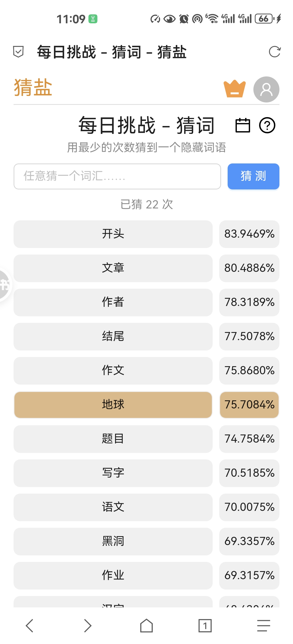The height and width of the screenshot is (644, 293).
Task: Open the orange crown ranking icon
Action: tap(234, 89)
